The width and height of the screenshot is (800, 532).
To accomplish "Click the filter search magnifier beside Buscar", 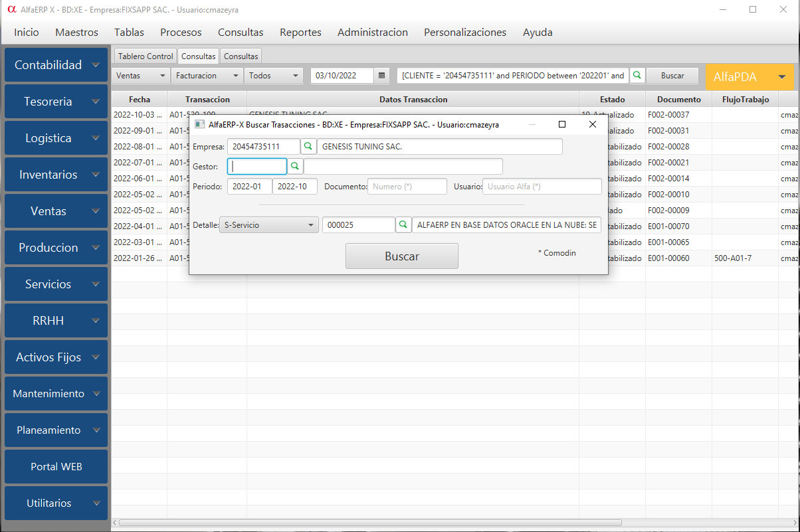I will (637, 76).
